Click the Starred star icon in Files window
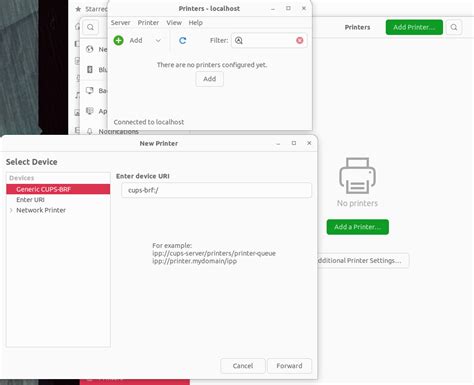The width and height of the screenshot is (474, 385). tap(78, 9)
